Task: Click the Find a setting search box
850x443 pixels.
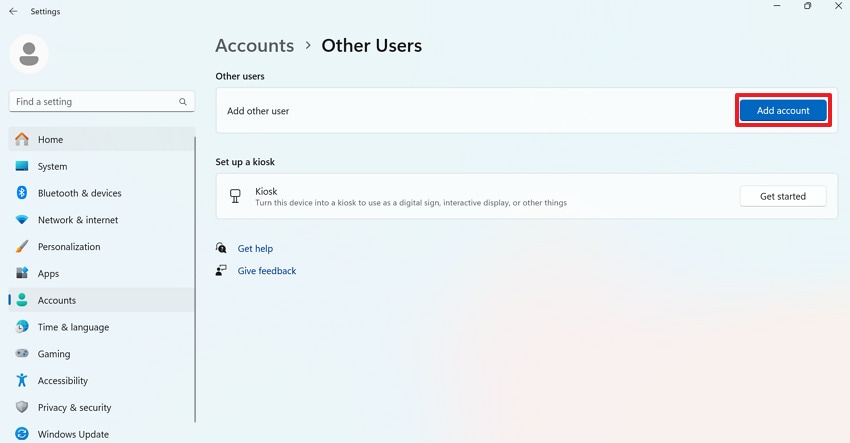Action: coord(101,101)
